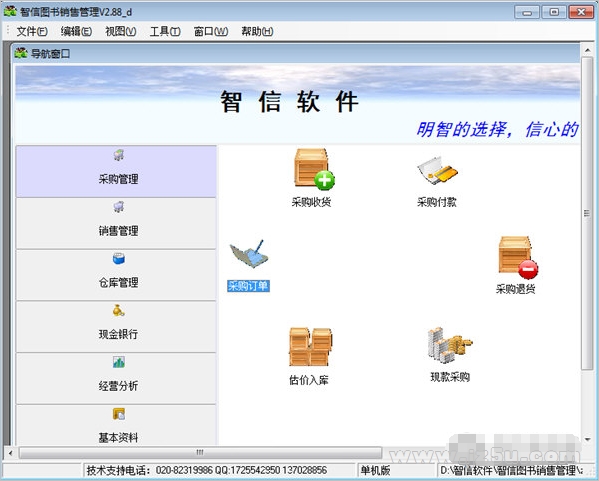Click the 基本资料 documents icon
Screen dimensions: 599x481
point(119,414)
